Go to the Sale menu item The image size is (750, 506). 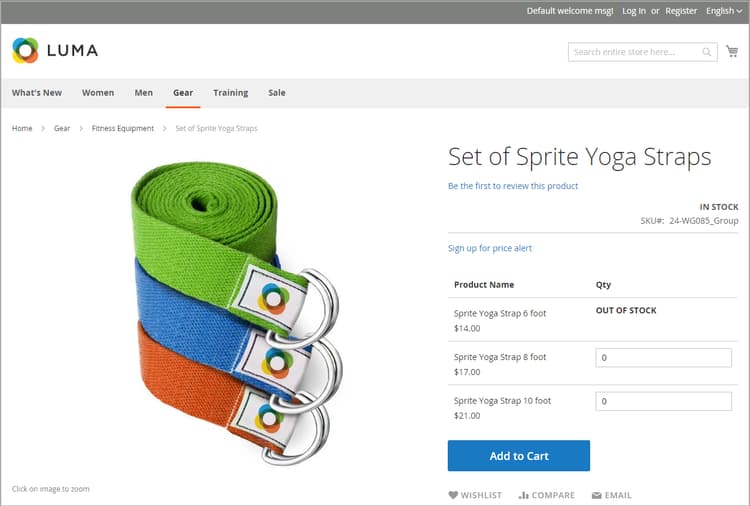(277, 93)
